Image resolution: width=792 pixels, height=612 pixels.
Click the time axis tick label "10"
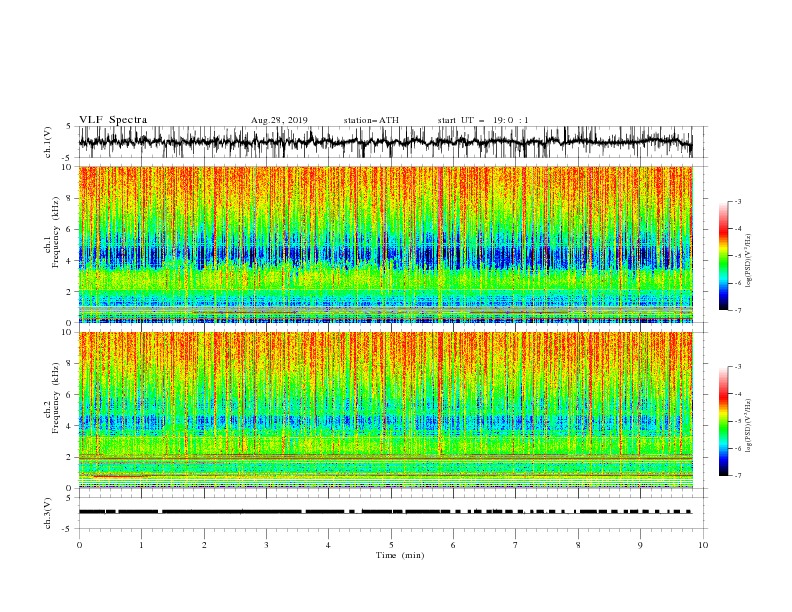(703, 545)
